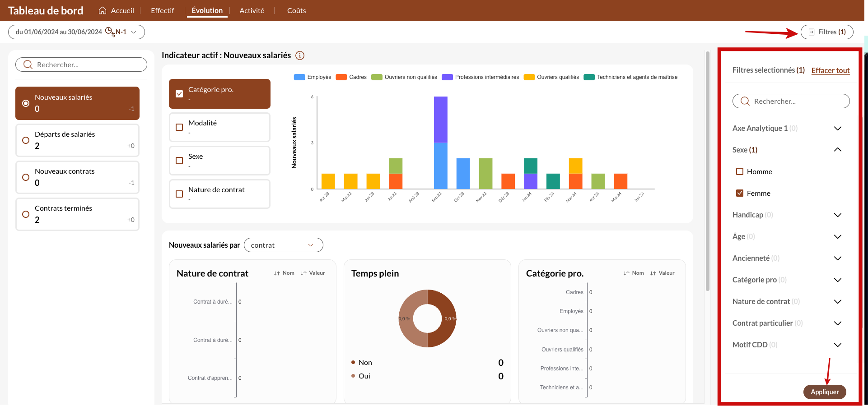Untick the Femme filter checkbox
This screenshot has width=868, height=406.
[740, 193]
